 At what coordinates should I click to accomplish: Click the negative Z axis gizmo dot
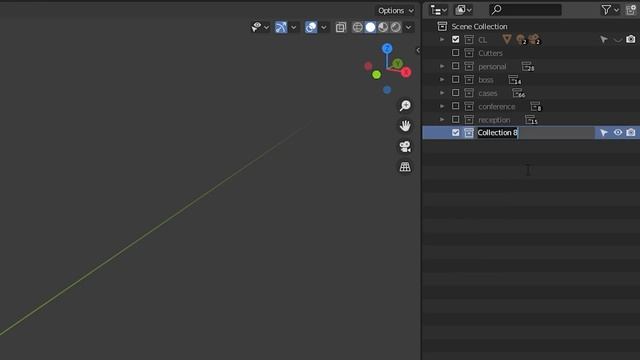[387, 90]
